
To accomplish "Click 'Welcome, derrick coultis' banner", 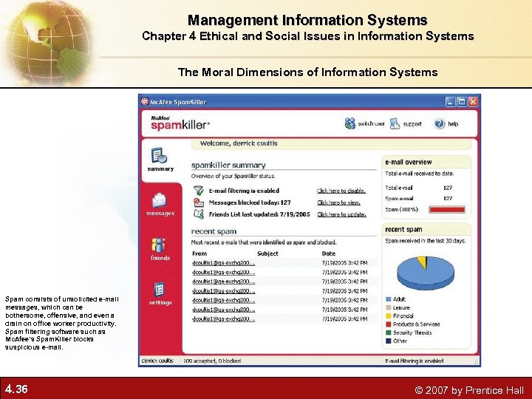I will (x=332, y=143).
